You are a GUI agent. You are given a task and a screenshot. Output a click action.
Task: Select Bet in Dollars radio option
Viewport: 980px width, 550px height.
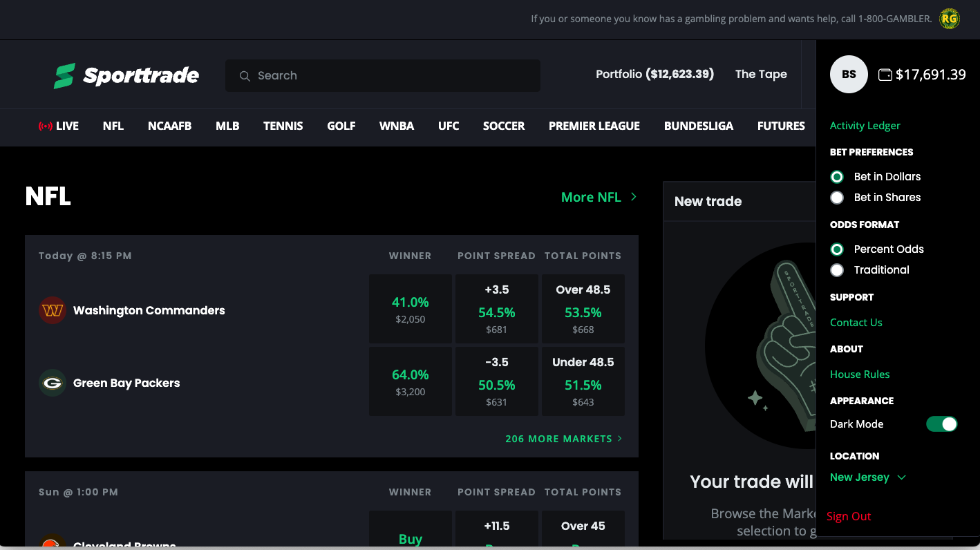837,177
